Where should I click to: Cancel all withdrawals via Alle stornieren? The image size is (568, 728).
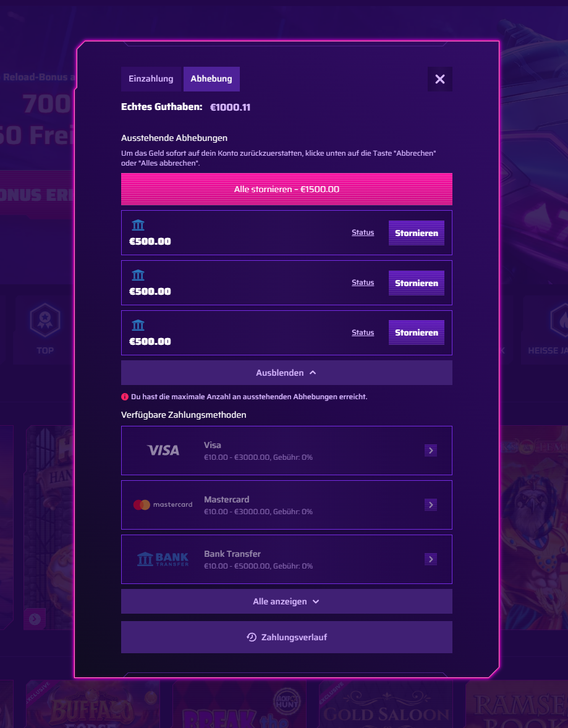(x=287, y=189)
